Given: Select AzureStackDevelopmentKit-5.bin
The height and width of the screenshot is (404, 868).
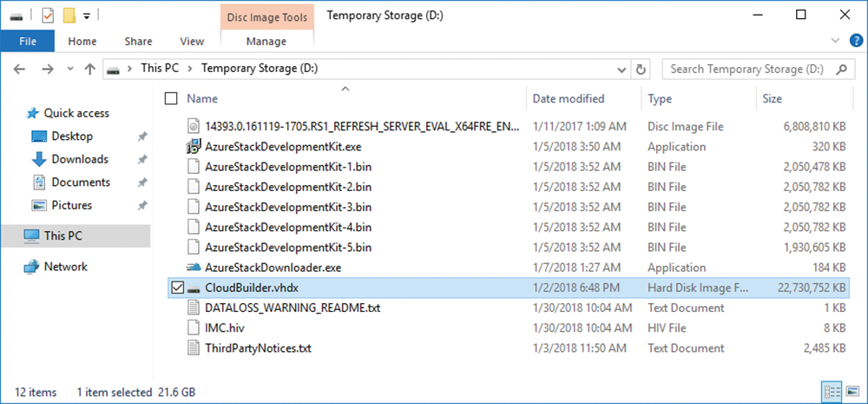Looking at the screenshot, I should pyautogui.click(x=288, y=247).
